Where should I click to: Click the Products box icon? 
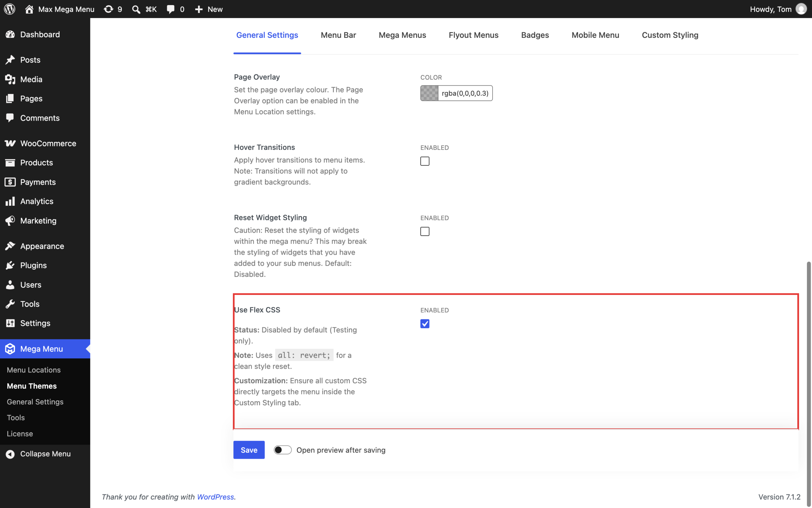tap(10, 163)
